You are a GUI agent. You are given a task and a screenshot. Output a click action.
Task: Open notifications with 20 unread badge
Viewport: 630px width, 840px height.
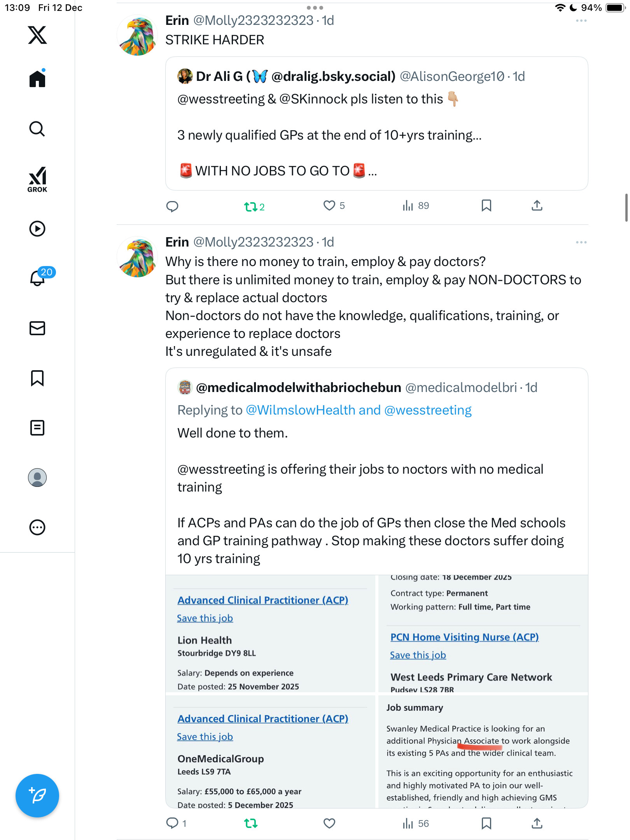[38, 278]
